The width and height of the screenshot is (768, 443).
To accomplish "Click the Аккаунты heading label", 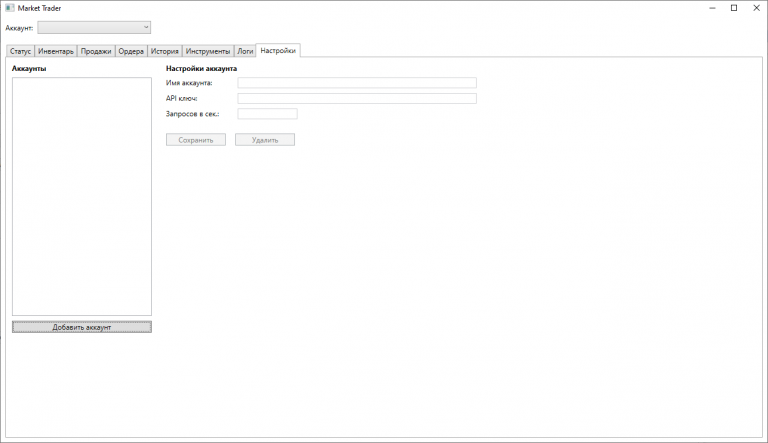I will click(x=29, y=69).
